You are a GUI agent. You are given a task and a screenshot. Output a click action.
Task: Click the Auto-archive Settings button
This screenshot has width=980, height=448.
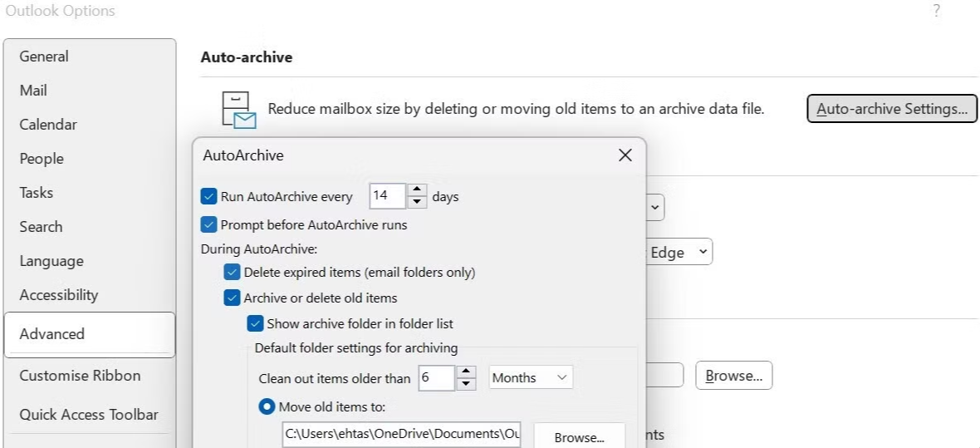point(892,109)
